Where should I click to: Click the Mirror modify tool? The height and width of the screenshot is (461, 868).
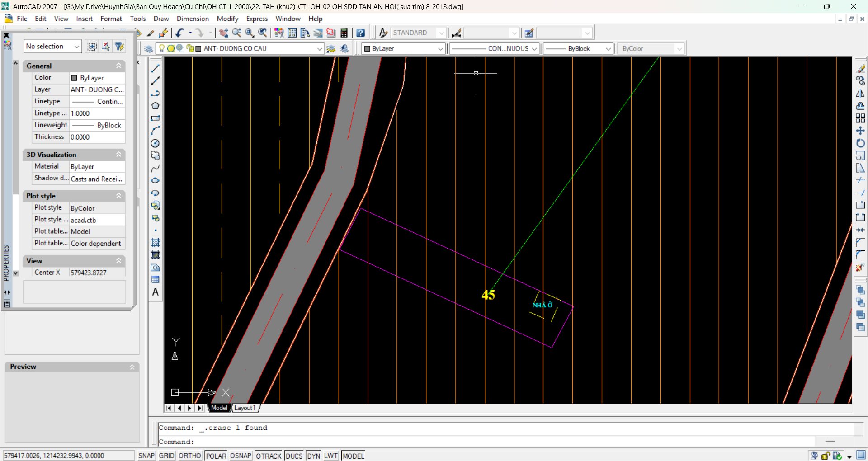coord(860,94)
